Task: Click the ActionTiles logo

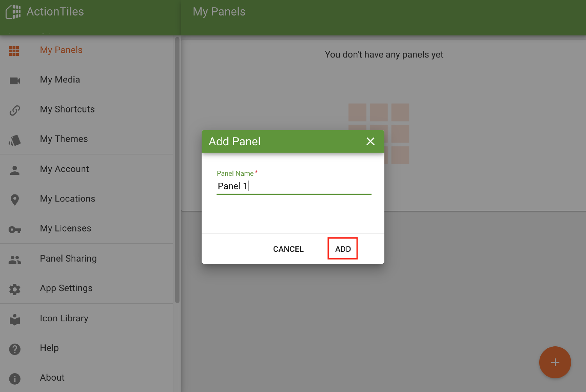Action: pos(45,12)
